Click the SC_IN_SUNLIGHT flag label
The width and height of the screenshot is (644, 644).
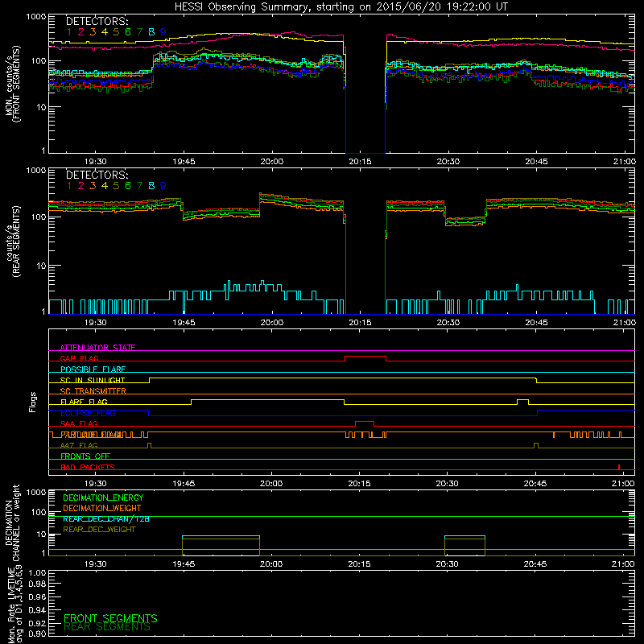93,380
